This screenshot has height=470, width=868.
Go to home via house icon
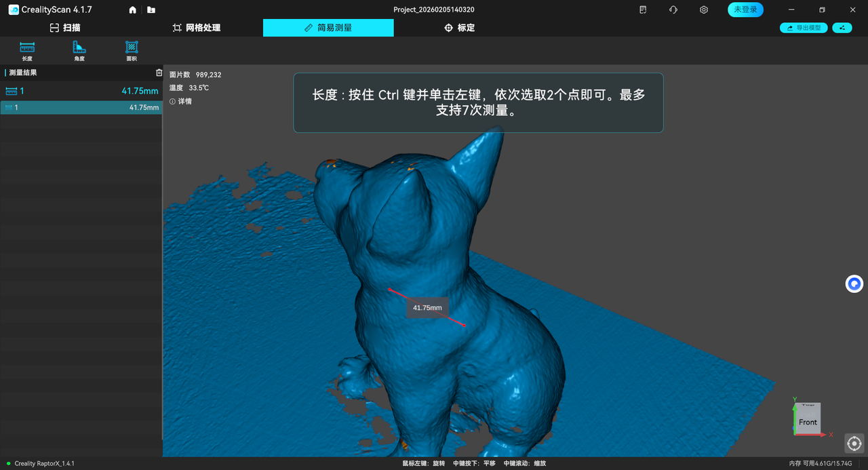tap(133, 10)
